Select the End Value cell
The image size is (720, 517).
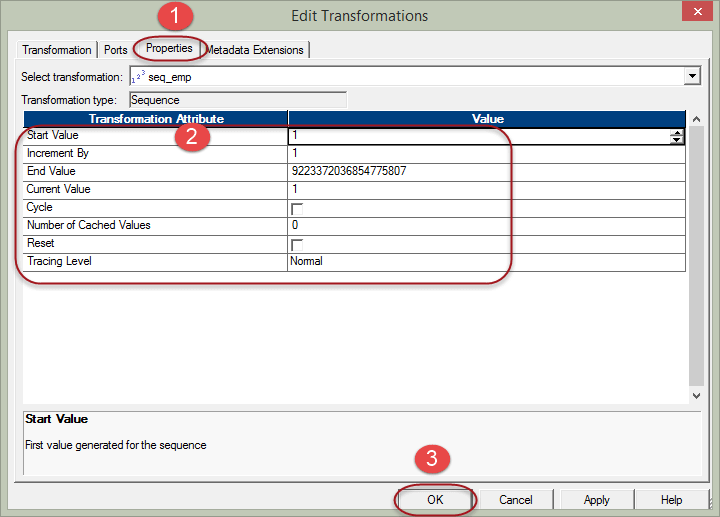[486, 171]
